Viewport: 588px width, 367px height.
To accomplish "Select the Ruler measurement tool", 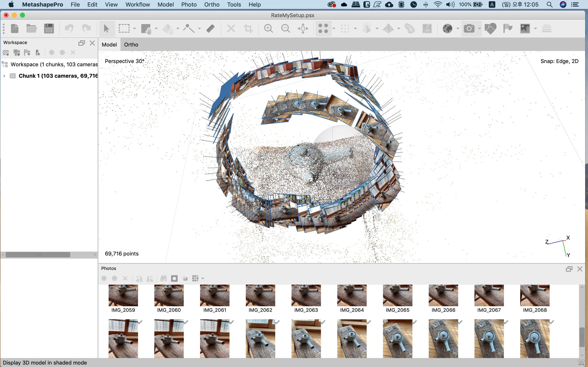I will click(210, 29).
